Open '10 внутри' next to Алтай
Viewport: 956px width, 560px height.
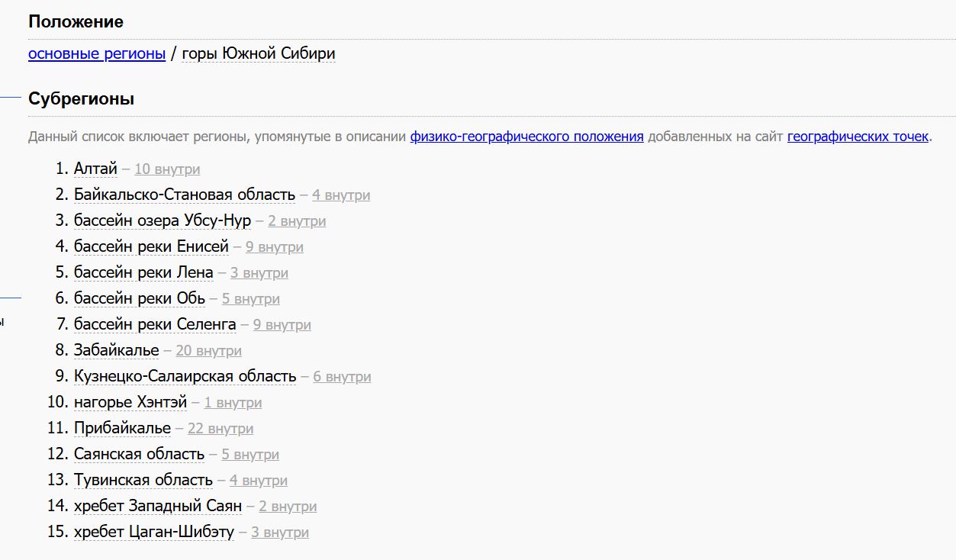tap(167, 169)
